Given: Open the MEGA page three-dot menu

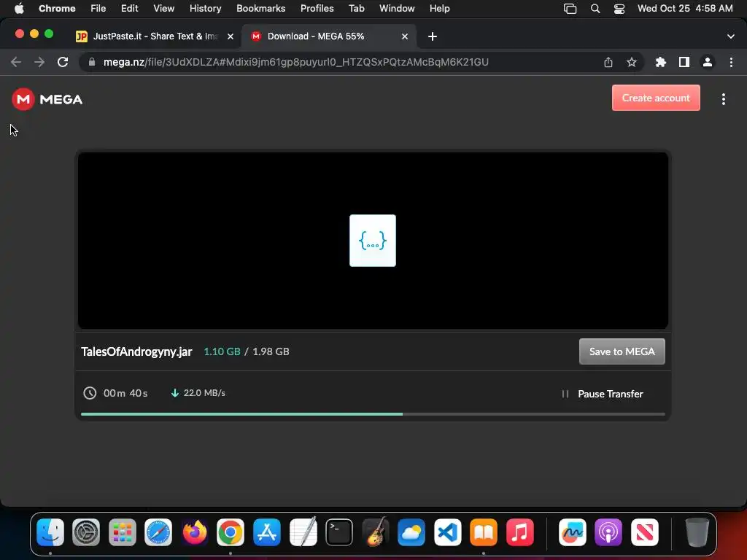Looking at the screenshot, I should pos(723,99).
